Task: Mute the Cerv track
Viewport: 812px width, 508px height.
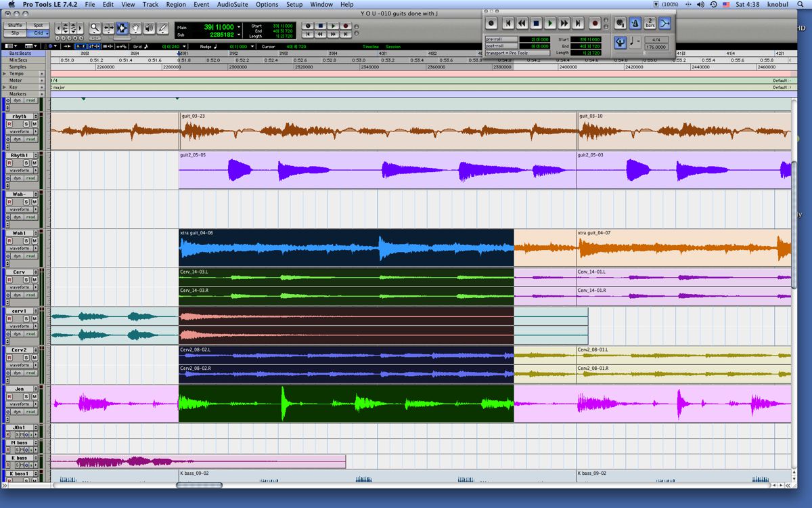Action: pyautogui.click(x=33, y=280)
